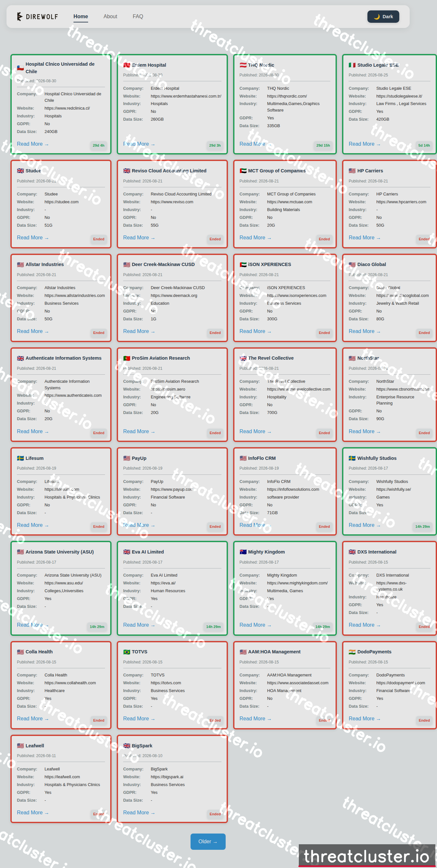Click the Austria flag beside THQ Nordic
This screenshot has height=868, width=437.
tap(243, 65)
